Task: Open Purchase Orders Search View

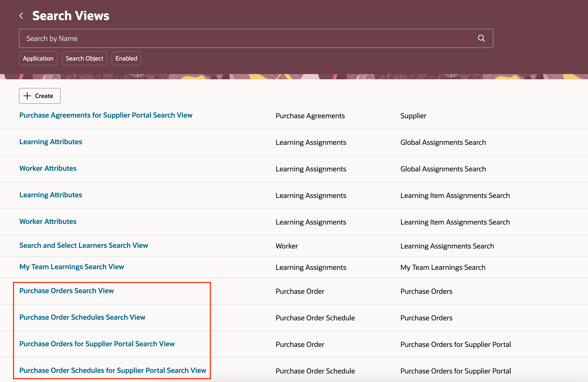Action: click(x=66, y=291)
